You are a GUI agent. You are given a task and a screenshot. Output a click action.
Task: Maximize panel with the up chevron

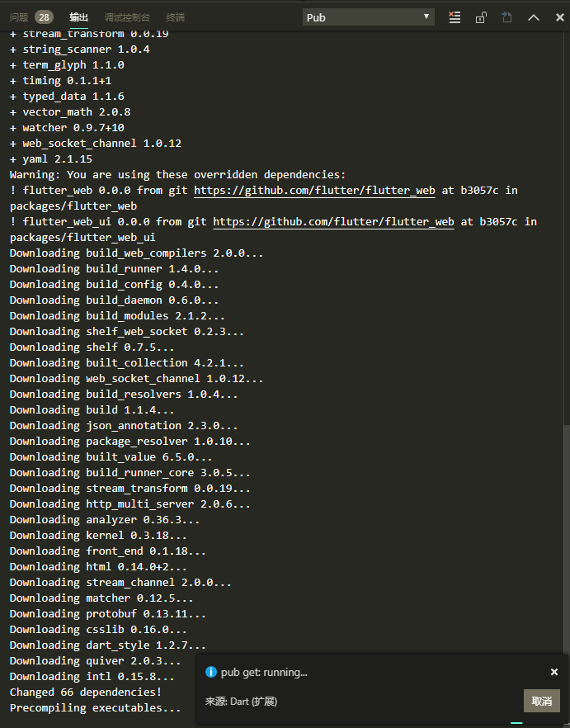pyautogui.click(x=534, y=17)
